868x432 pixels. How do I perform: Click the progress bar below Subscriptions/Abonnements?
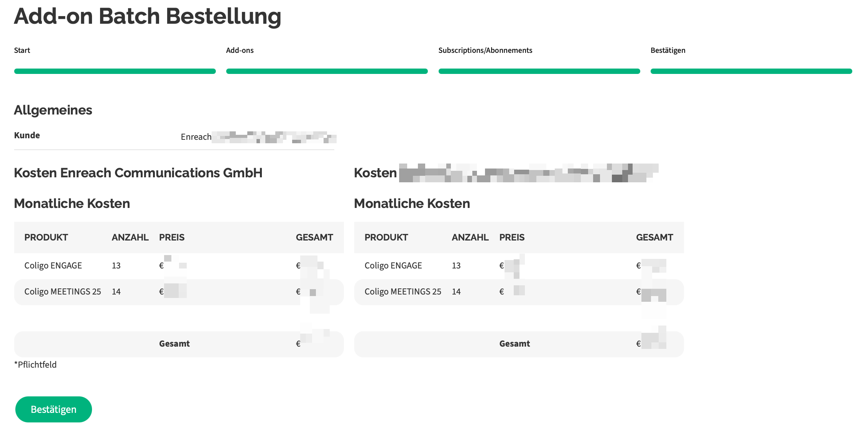(539, 71)
